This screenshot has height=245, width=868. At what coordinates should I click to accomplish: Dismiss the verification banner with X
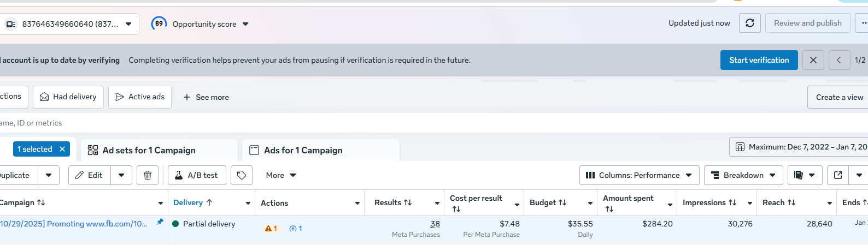[x=813, y=60]
